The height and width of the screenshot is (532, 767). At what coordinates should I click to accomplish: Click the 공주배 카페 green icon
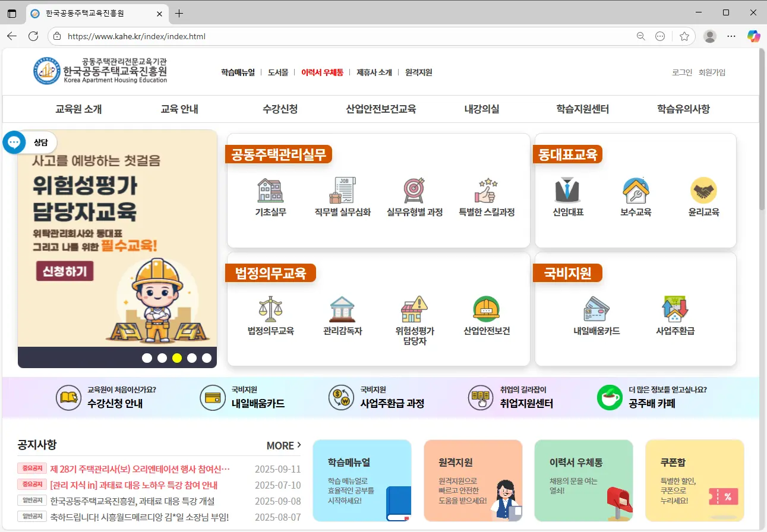(610, 398)
